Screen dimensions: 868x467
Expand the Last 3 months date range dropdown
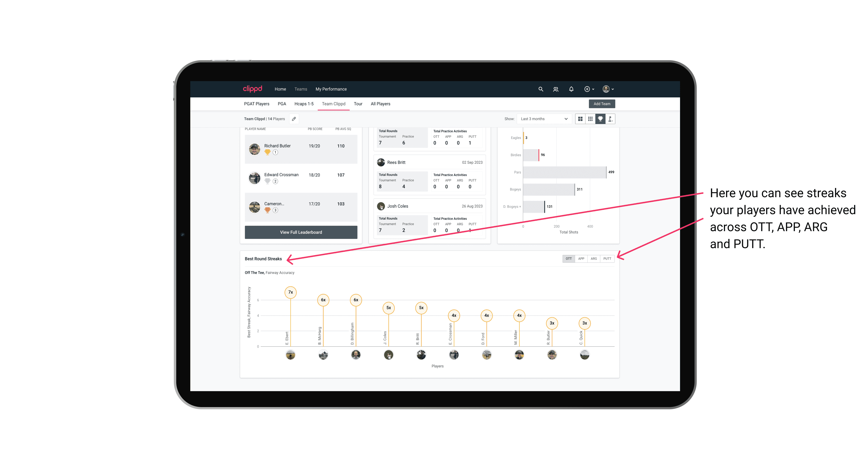coord(543,119)
